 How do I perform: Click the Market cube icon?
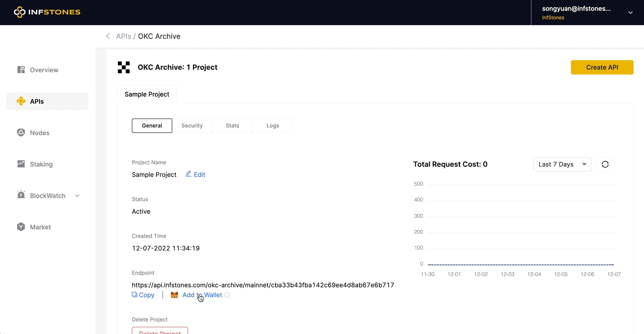[x=21, y=227]
